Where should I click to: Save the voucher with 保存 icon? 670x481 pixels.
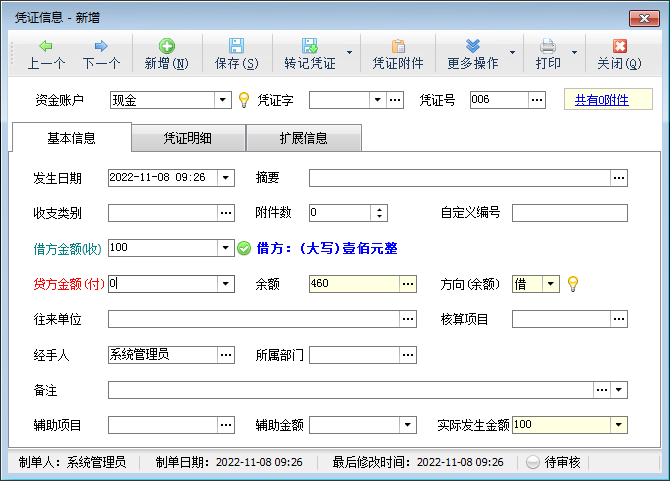[x=236, y=46]
